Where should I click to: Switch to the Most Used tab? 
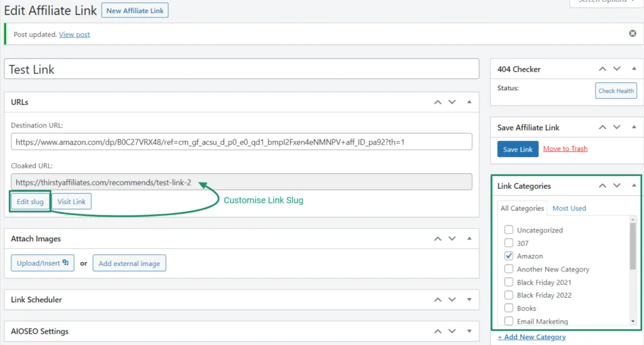pos(569,208)
